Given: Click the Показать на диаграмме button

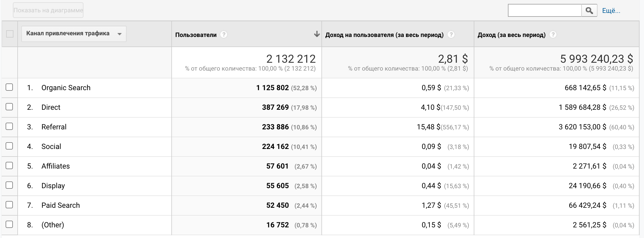Looking at the screenshot, I should 48,10.
